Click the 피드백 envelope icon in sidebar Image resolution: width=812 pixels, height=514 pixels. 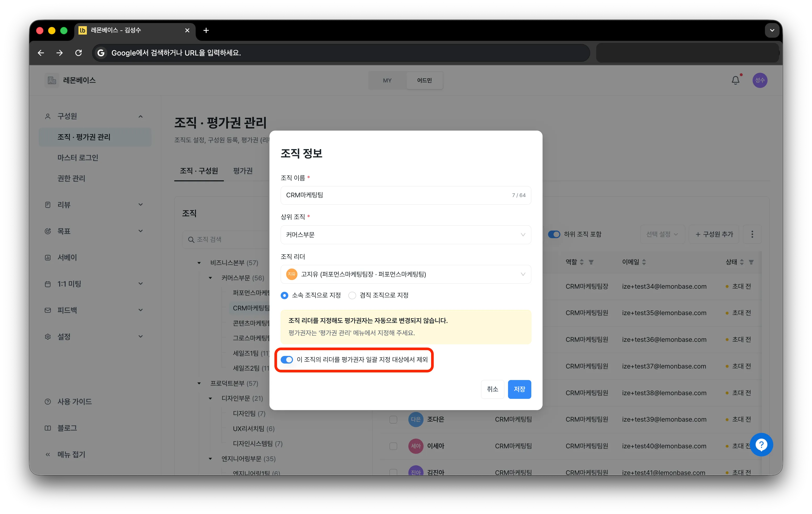point(48,310)
